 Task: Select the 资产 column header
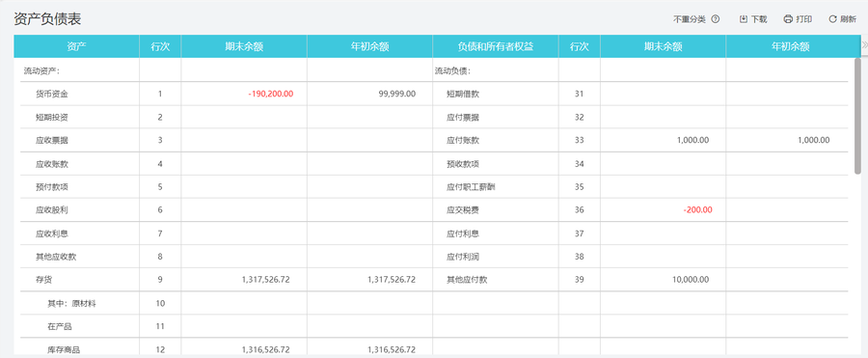tap(76, 46)
